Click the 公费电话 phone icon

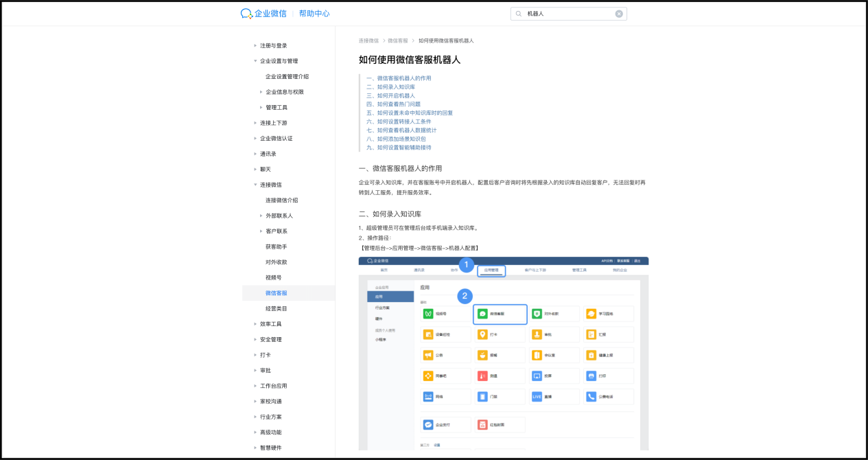(x=591, y=397)
